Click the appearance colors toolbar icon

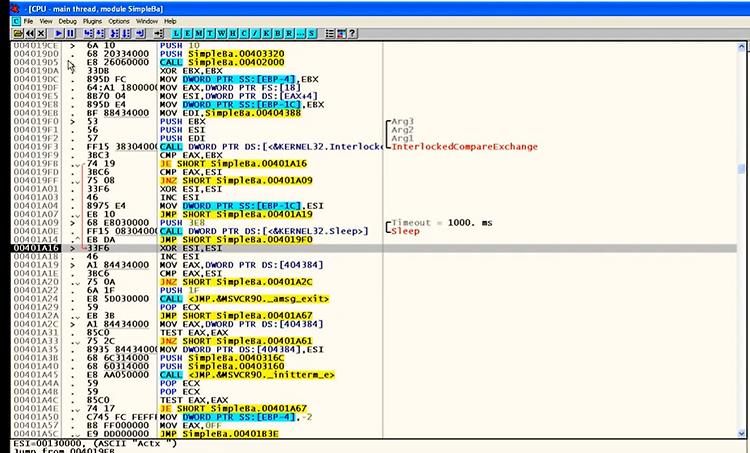click(x=342, y=33)
